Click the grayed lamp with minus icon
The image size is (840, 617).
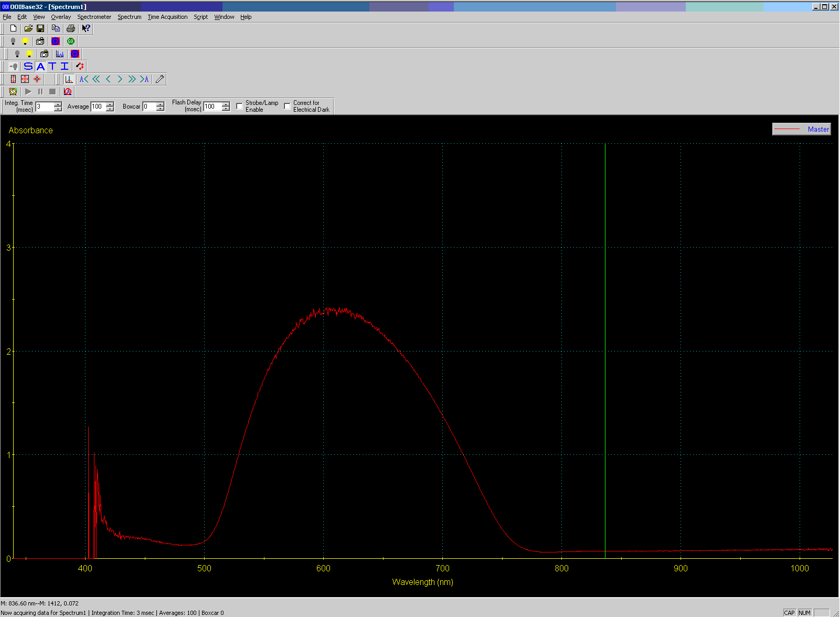pos(14,66)
